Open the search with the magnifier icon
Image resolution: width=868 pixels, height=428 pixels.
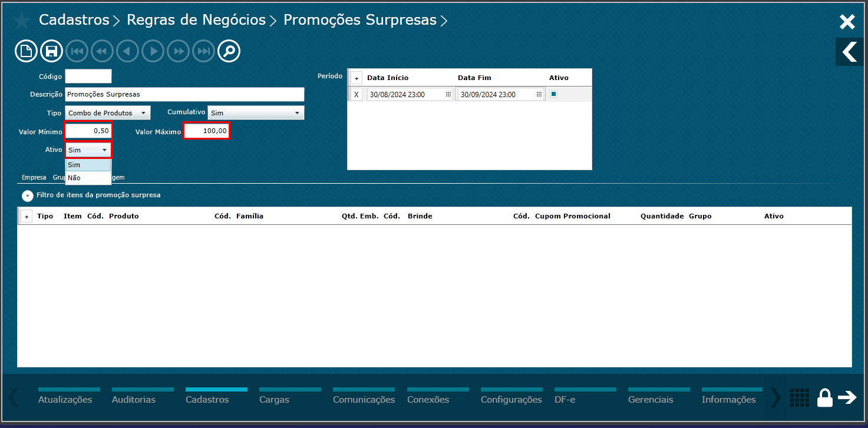[229, 51]
